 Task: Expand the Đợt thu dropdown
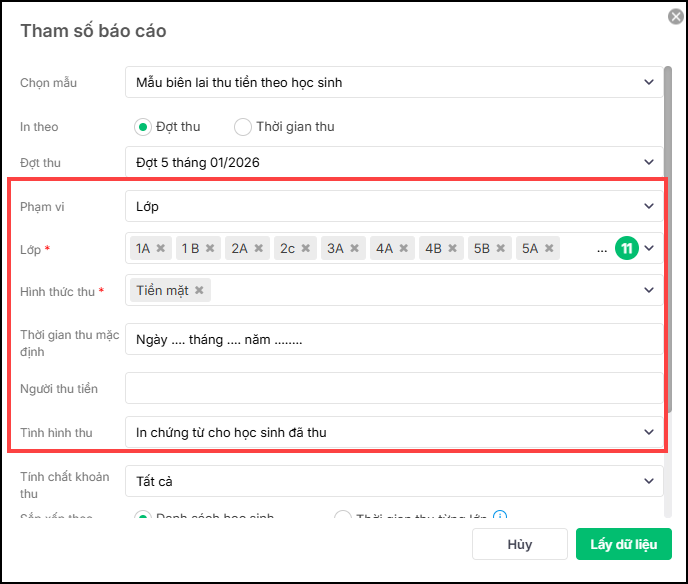[x=394, y=162]
